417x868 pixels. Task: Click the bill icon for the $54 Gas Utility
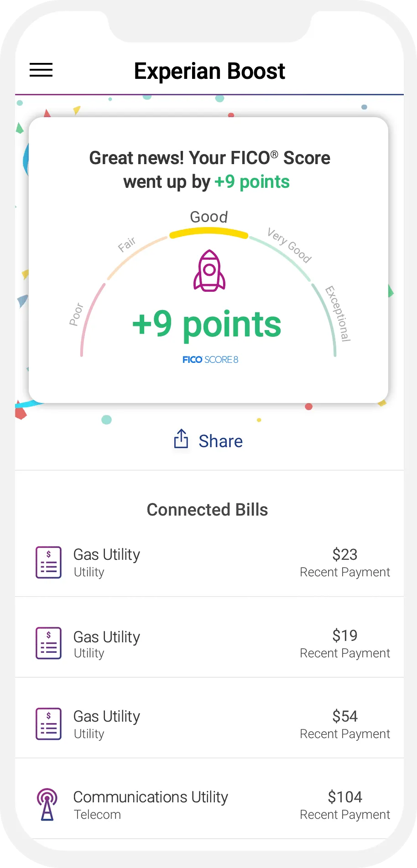click(x=48, y=724)
